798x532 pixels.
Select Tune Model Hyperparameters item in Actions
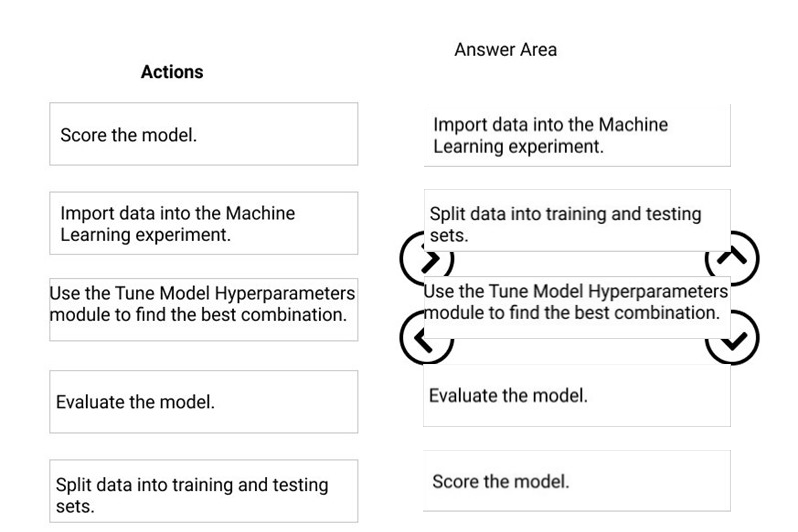[x=204, y=309]
